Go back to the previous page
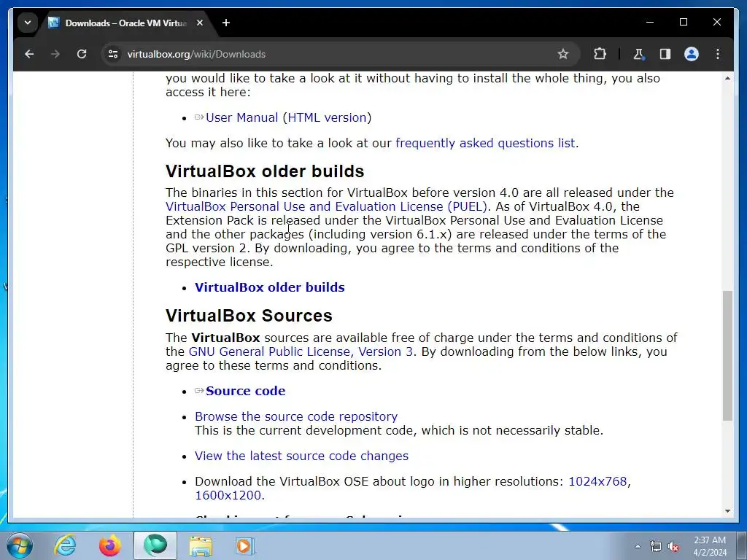Image resolution: width=747 pixels, height=560 pixels. (x=29, y=54)
